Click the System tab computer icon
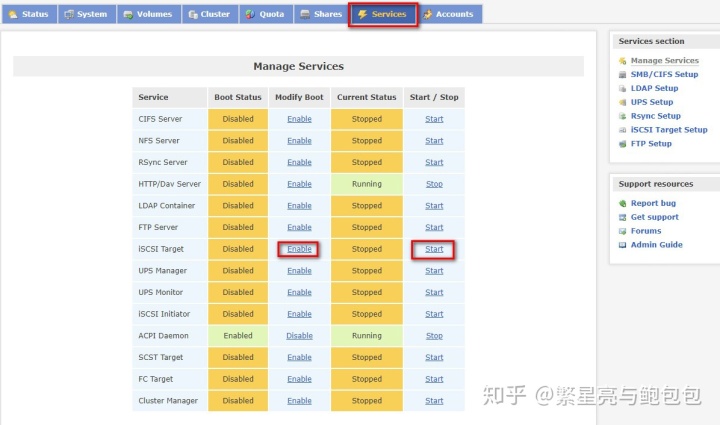This screenshot has height=425, width=720. (x=69, y=14)
